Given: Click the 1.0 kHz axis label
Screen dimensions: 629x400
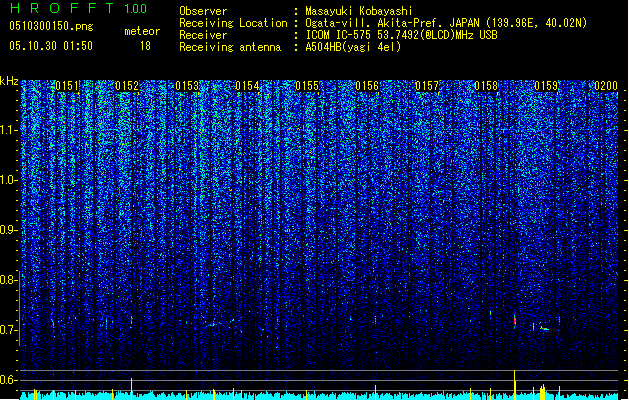Looking at the screenshot, I should click(x=8, y=180).
